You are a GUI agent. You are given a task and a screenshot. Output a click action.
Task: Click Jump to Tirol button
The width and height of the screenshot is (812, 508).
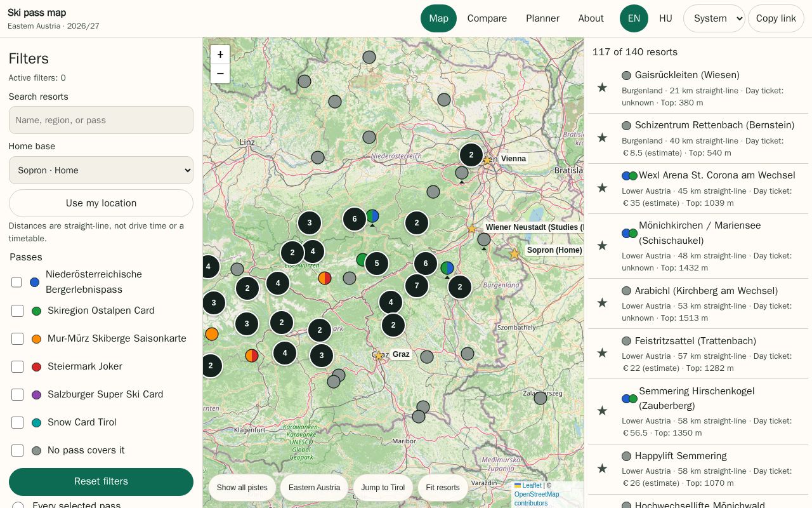(383, 488)
